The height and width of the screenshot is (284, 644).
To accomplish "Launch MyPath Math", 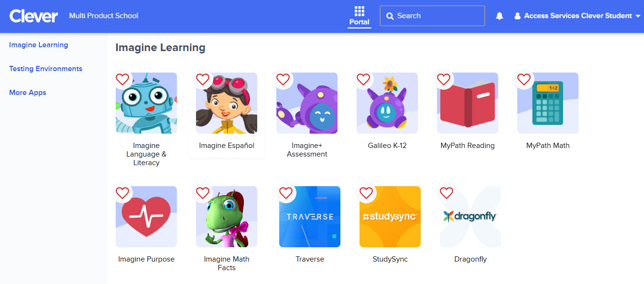I will (547, 103).
